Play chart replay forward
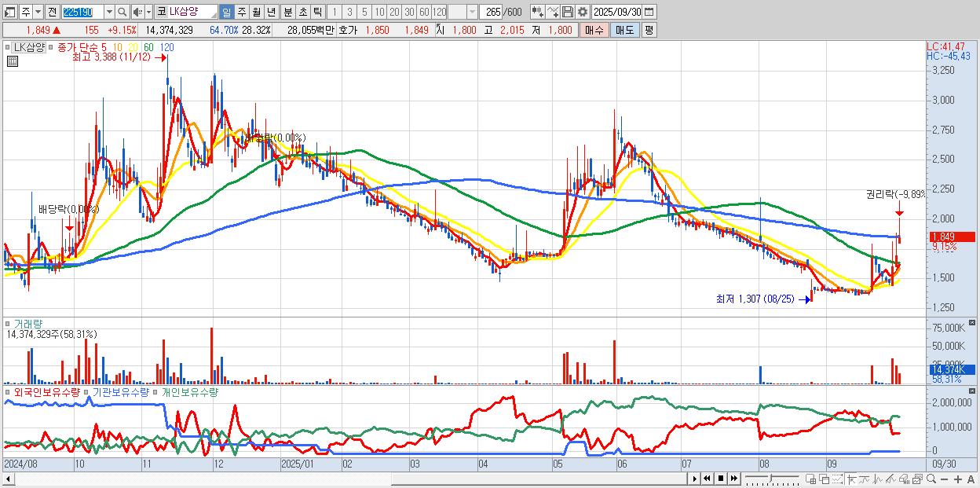Viewport: 980px width, 488px height. (695, 479)
